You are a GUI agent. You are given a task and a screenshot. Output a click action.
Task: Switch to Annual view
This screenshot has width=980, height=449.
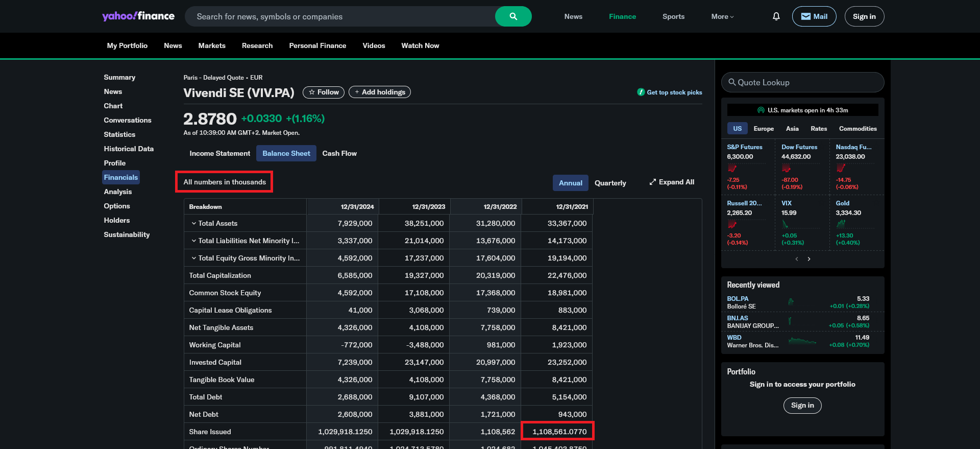571,183
